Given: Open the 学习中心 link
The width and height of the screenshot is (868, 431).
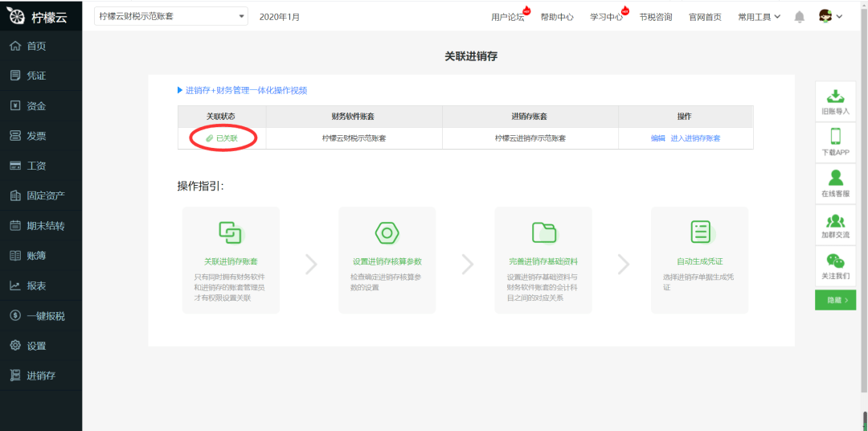Looking at the screenshot, I should [x=606, y=17].
